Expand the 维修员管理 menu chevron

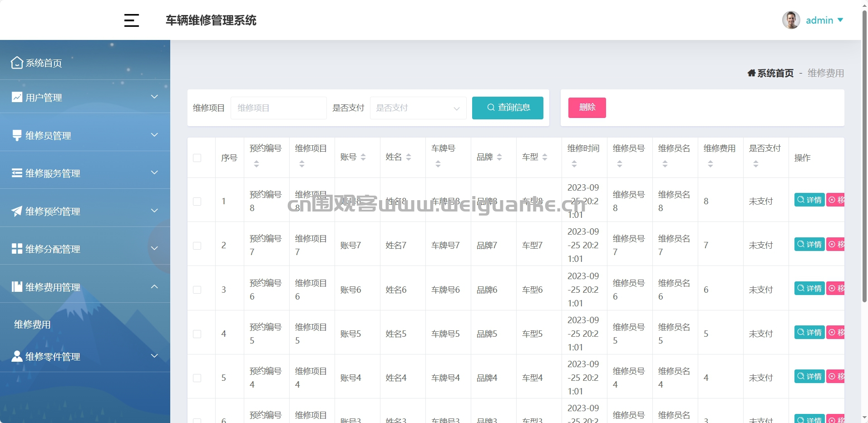pos(154,135)
